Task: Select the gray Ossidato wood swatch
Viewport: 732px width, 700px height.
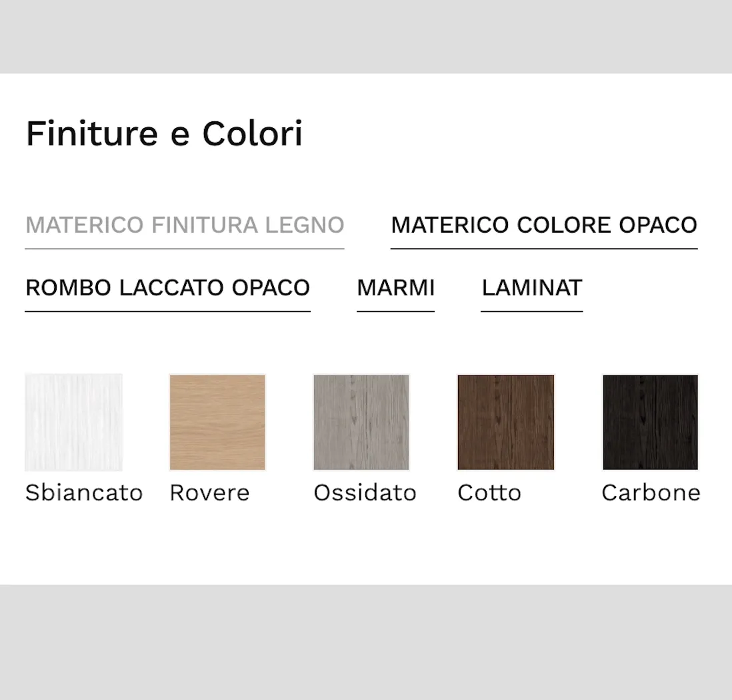Action: 361,422
